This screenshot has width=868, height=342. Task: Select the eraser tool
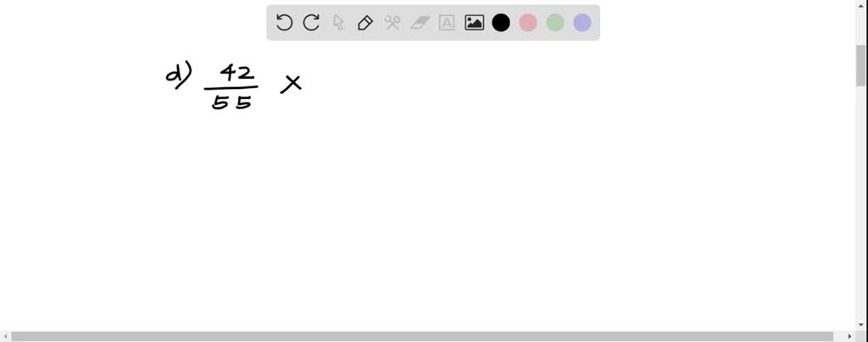pos(420,23)
